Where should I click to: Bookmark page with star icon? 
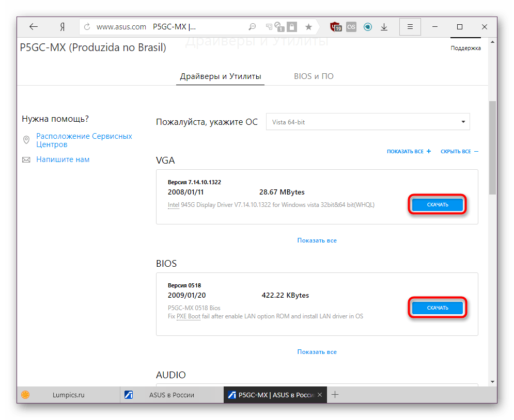tap(308, 27)
